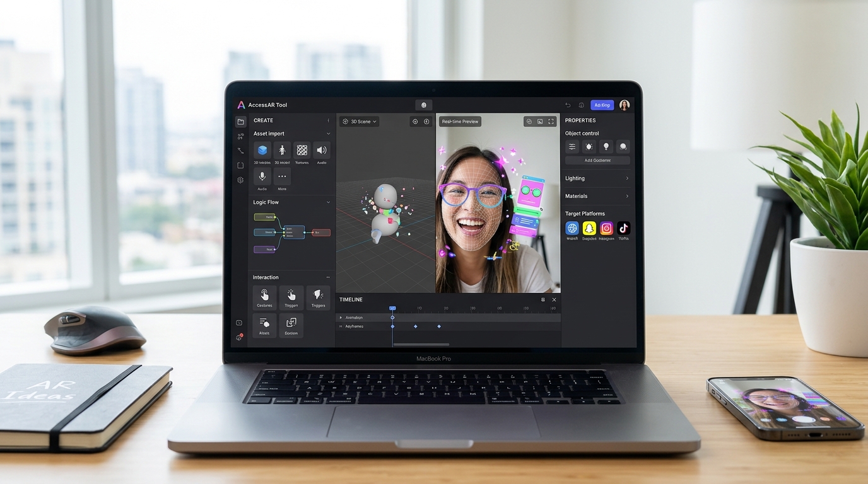Choose the checkered Textures asset icon
This screenshot has height=484, width=868.
302,150
